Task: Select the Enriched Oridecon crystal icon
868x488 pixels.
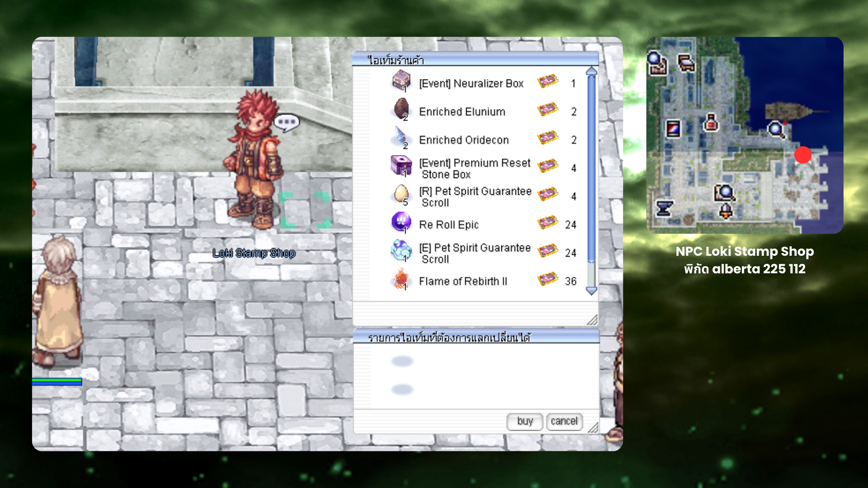Action: pyautogui.click(x=401, y=138)
